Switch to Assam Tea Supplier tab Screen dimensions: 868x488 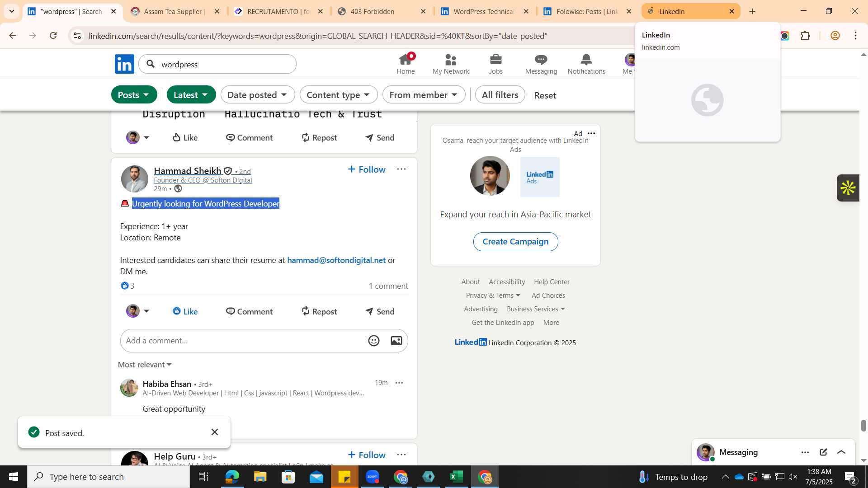coord(174,11)
